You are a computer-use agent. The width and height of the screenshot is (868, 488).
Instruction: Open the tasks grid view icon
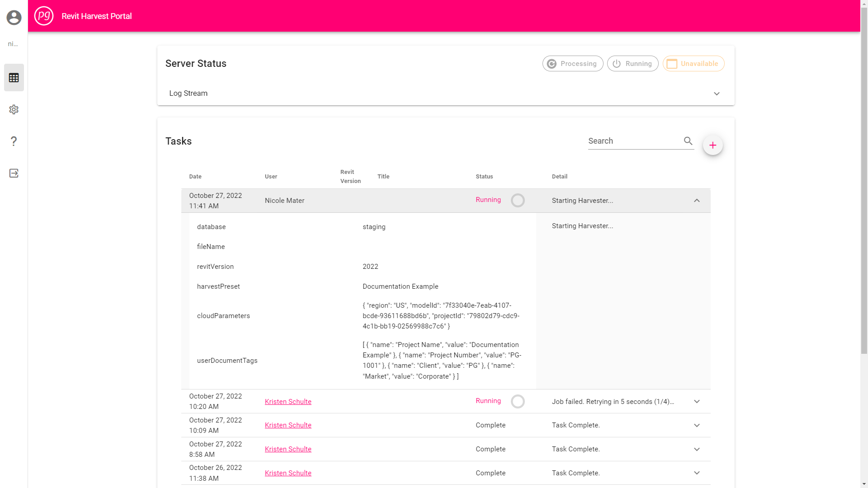pos(14,77)
